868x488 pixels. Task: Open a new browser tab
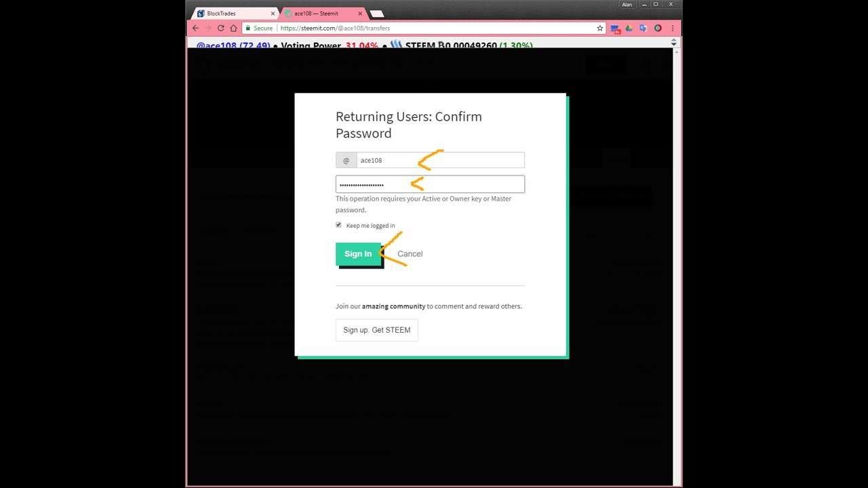click(377, 14)
